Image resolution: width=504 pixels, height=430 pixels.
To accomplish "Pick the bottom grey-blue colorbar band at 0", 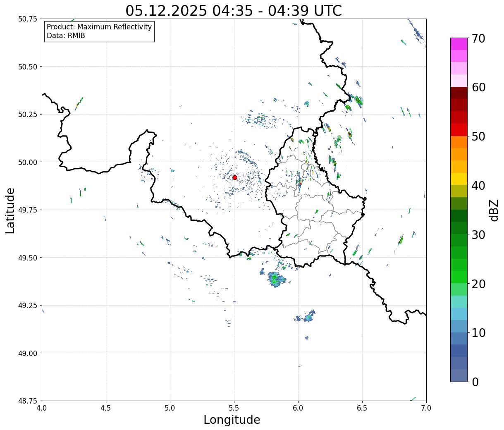I will pos(459,375).
